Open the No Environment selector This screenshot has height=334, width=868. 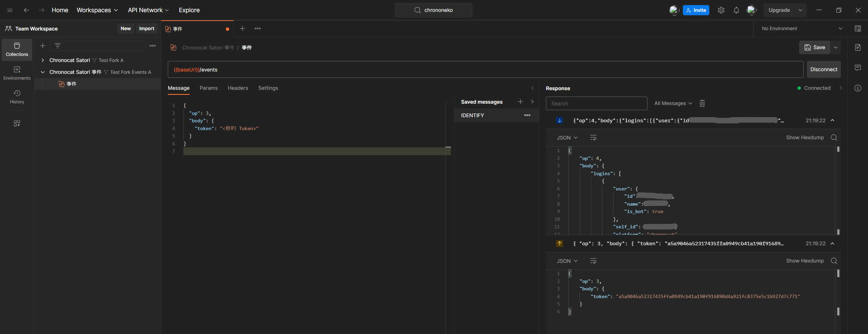pyautogui.click(x=802, y=28)
